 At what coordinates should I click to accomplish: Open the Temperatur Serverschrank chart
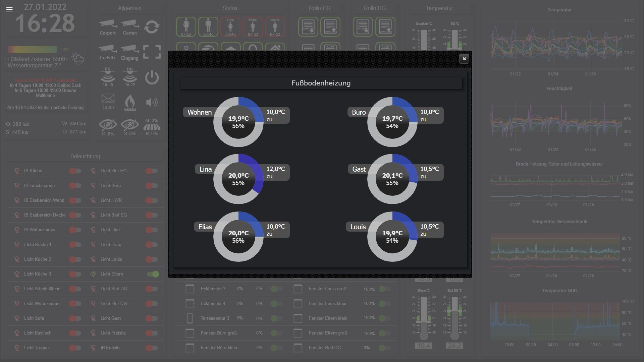(559, 249)
